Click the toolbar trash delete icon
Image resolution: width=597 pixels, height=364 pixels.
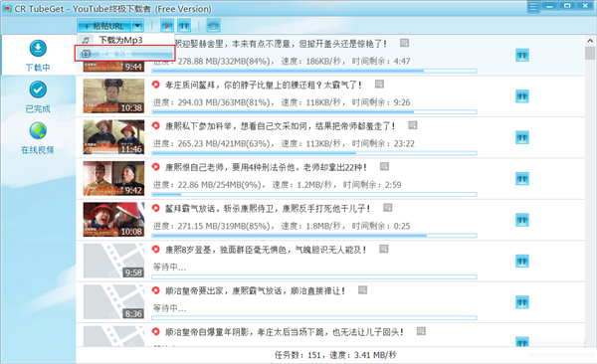coord(213,26)
